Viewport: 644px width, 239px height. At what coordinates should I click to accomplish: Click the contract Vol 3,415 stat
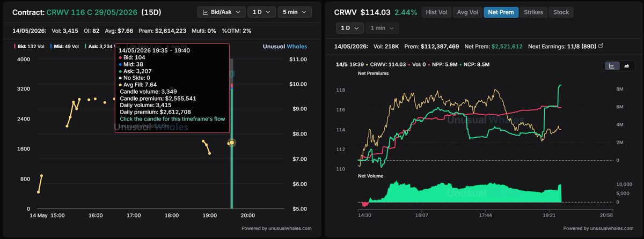click(x=65, y=31)
